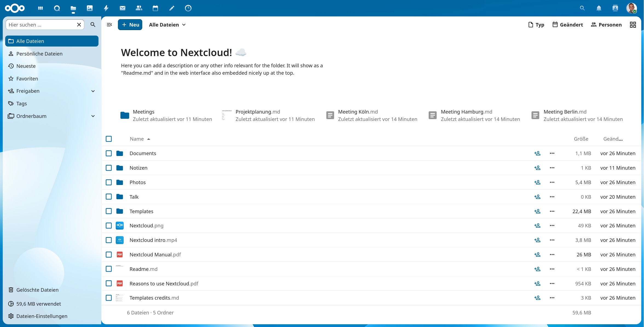This screenshot has height=327, width=644.
Task: Show Neueste files
Action: (52, 66)
